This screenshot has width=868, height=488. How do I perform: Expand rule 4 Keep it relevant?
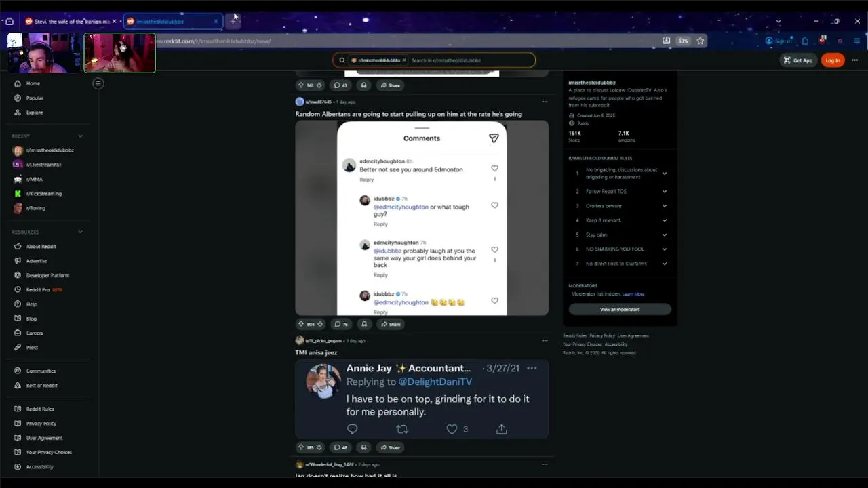pyautogui.click(x=664, y=220)
